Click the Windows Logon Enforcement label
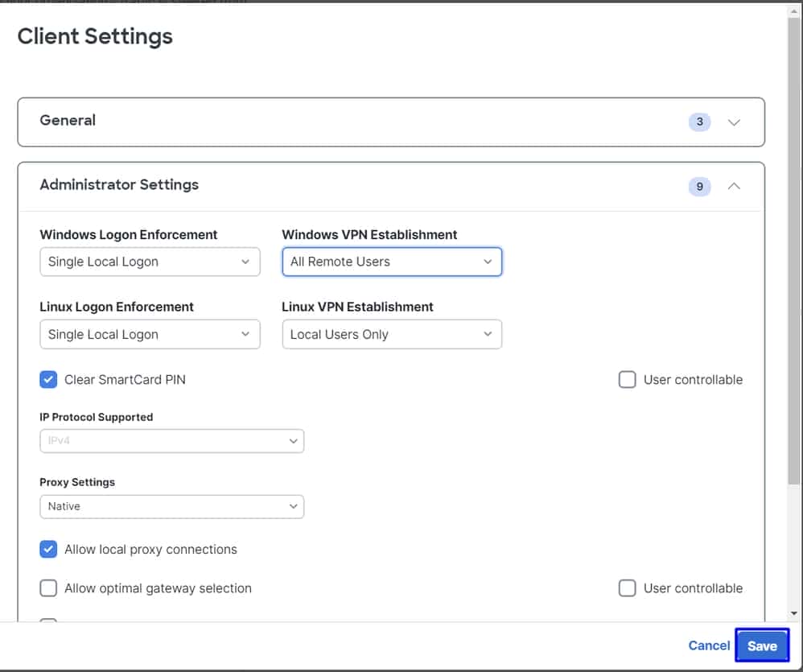Viewport: 803px width, 672px height. (129, 234)
